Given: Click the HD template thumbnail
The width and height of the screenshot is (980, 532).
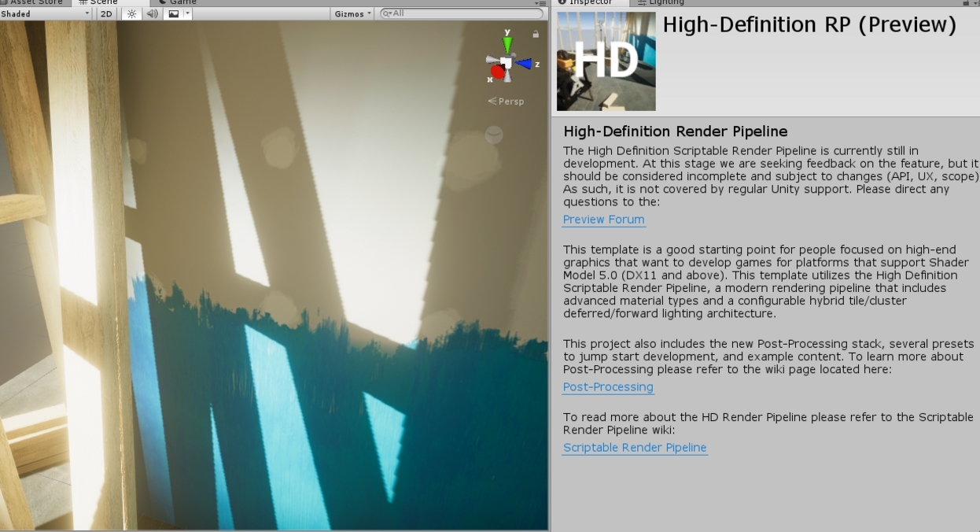Looking at the screenshot, I should tap(606, 61).
